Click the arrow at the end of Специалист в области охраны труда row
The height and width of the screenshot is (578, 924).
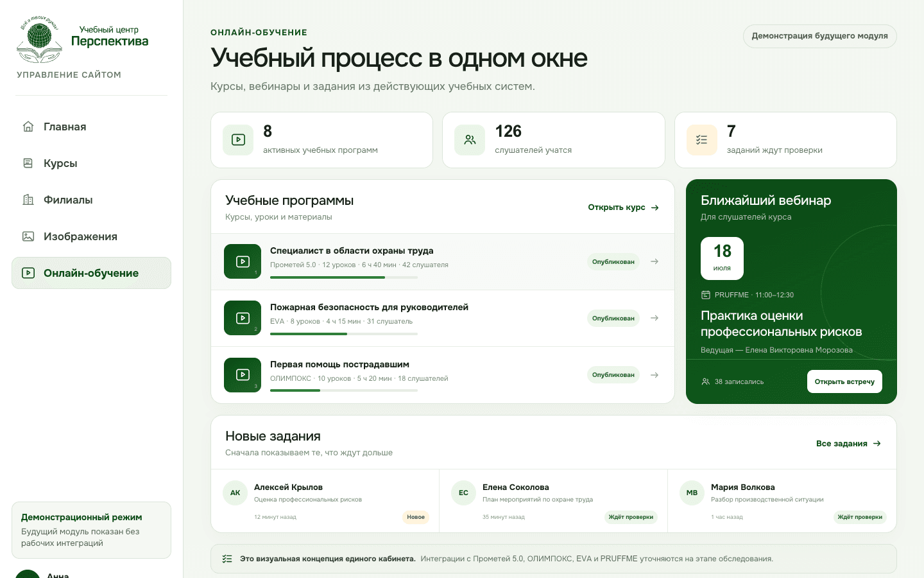click(654, 261)
